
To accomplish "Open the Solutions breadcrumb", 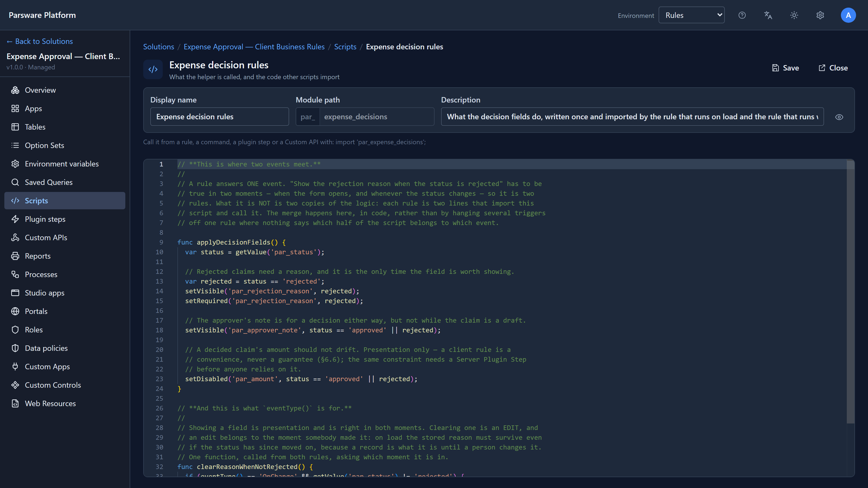I will pyautogui.click(x=158, y=47).
